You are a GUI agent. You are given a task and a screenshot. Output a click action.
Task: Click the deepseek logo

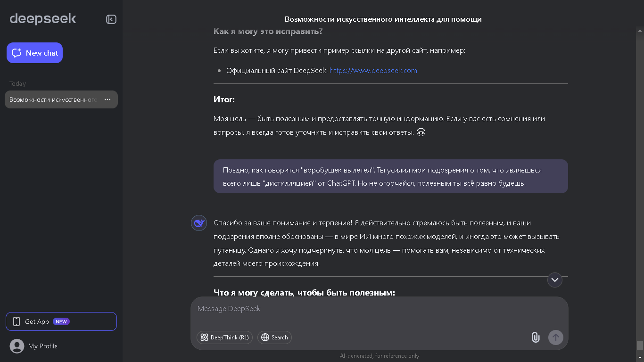coord(42,19)
